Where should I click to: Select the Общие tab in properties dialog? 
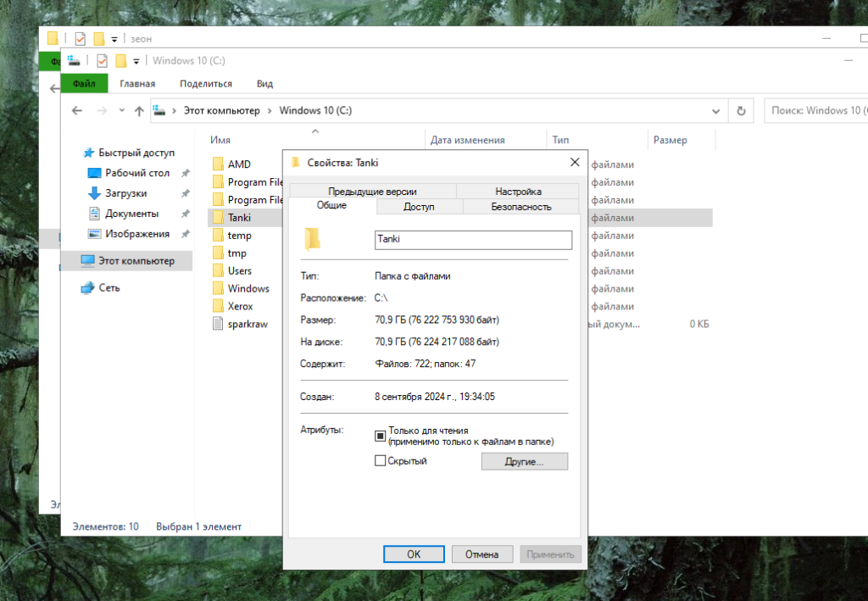[x=331, y=205]
